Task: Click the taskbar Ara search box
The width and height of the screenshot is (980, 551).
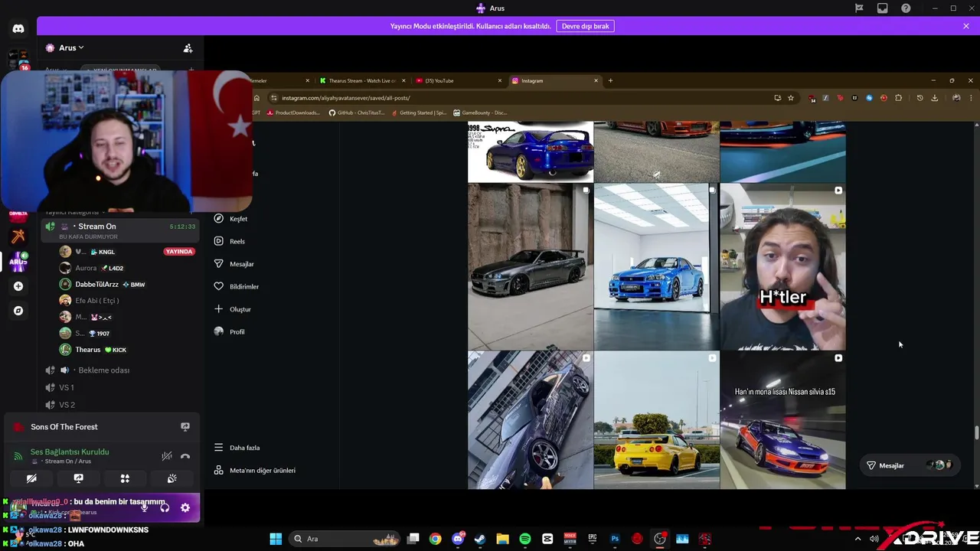Action: (346, 539)
